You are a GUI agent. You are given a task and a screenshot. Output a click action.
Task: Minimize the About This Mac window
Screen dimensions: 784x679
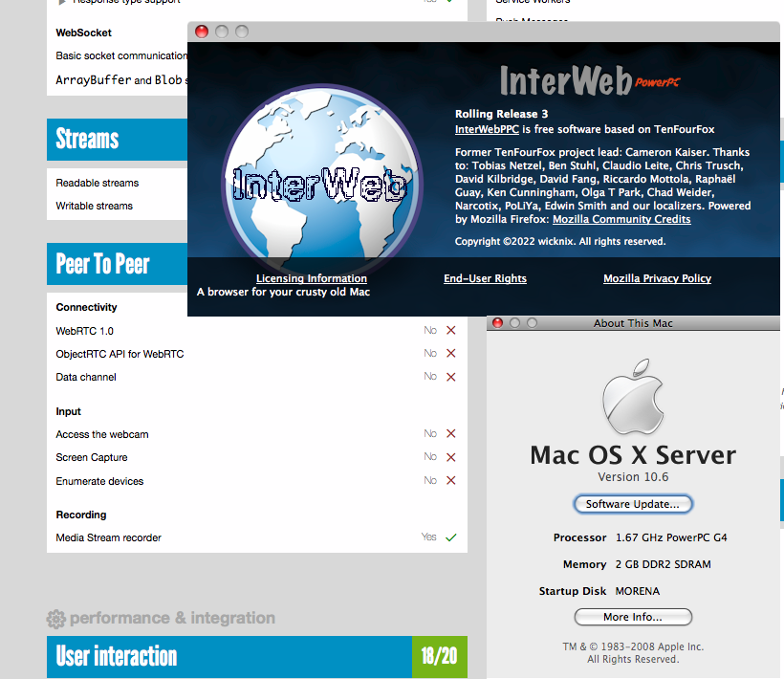[514, 323]
